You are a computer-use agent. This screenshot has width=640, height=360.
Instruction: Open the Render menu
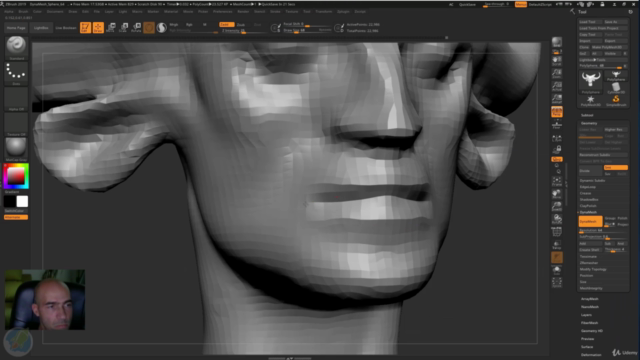243,11
